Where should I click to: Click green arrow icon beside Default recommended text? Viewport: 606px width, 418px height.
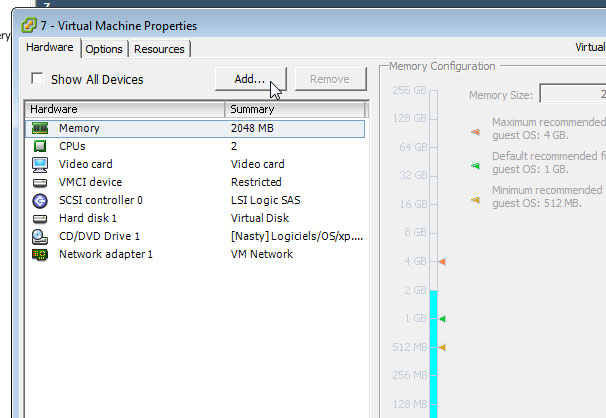click(475, 166)
